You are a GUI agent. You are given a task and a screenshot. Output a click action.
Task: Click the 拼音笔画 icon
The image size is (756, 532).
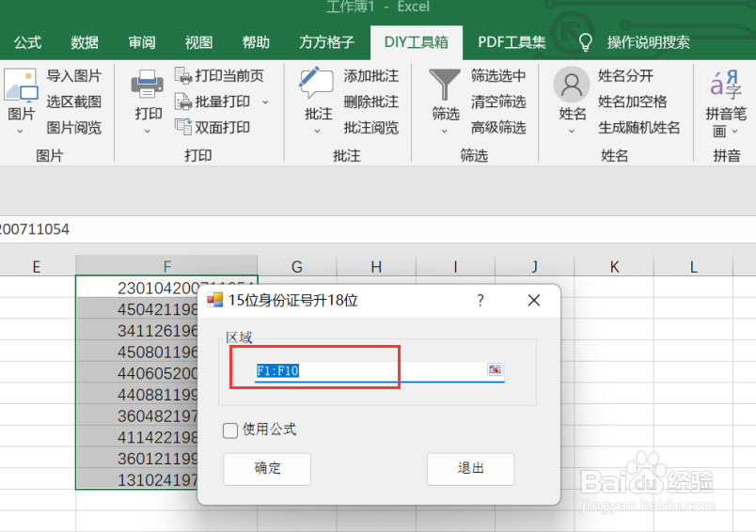pyautogui.click(x=726, y=85)
